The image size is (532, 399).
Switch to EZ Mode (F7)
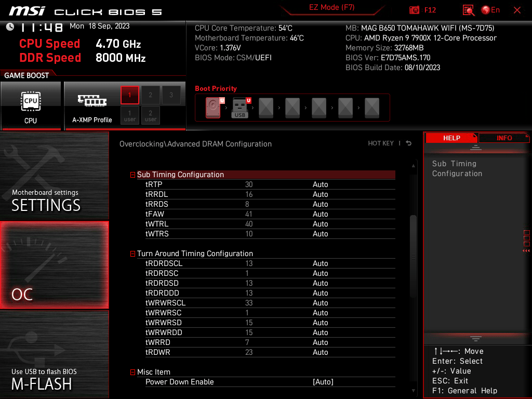(x=331, y=7)
